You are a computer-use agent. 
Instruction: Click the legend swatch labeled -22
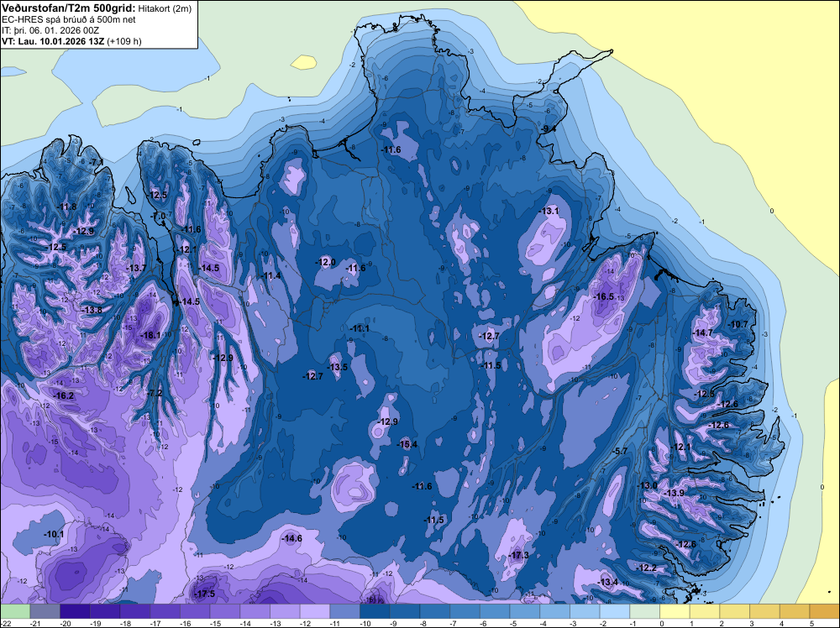(15, 611)
